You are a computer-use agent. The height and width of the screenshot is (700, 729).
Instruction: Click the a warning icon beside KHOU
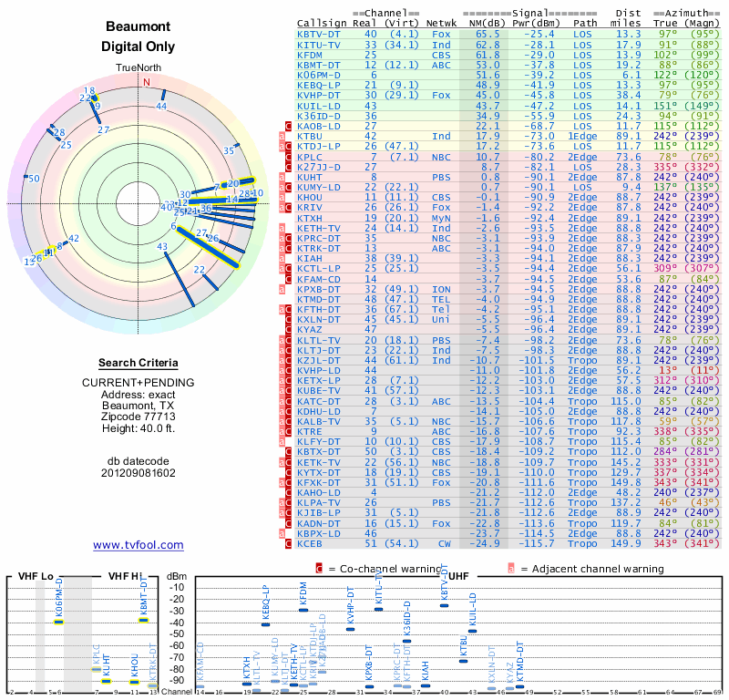point(282,197)
